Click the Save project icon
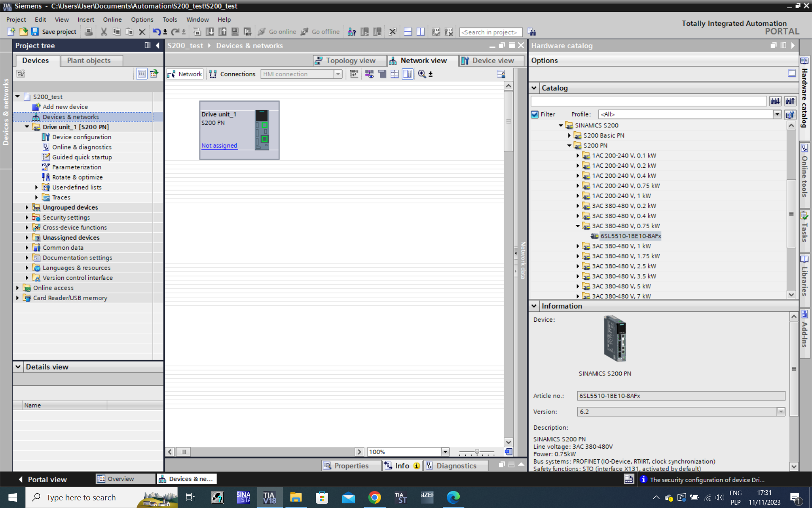 tap(35, 32)
